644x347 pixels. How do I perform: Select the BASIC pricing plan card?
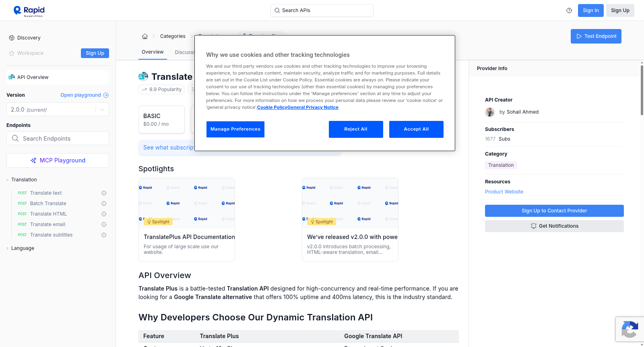click(x=161, y=120)
